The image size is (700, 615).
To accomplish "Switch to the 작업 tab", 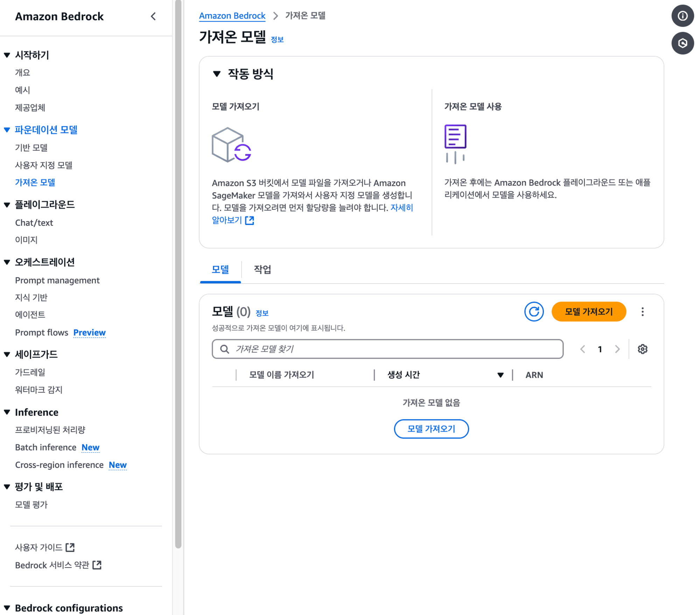I will coord(262,269).
